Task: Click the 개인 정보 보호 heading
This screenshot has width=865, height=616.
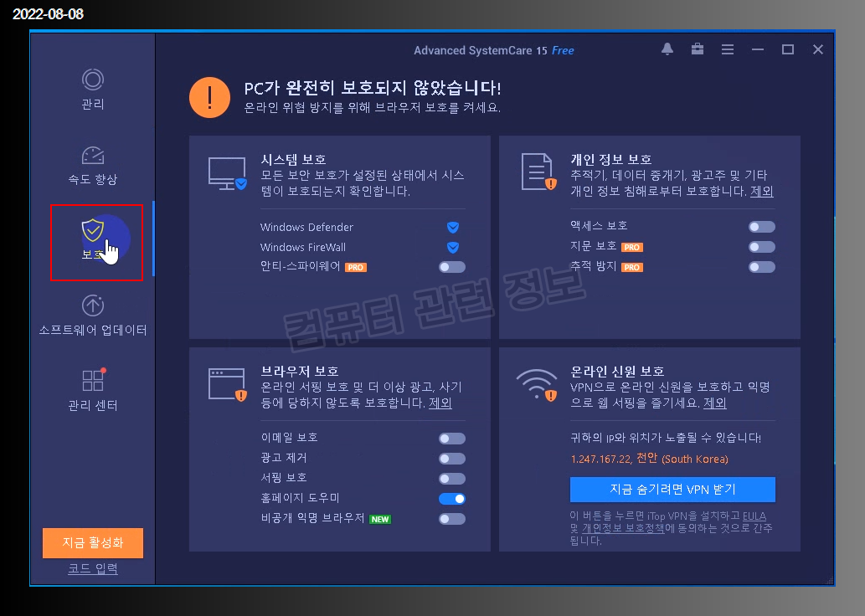Action: point(611,159)
